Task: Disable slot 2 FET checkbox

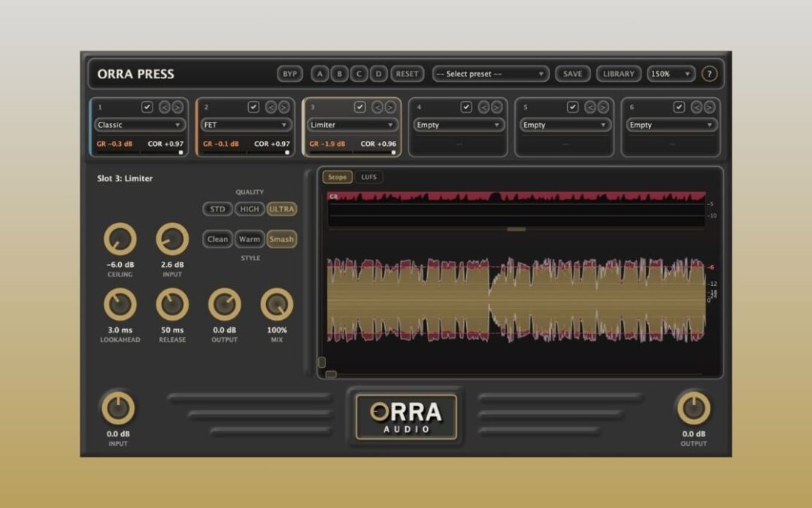Action: click(253, 107)
